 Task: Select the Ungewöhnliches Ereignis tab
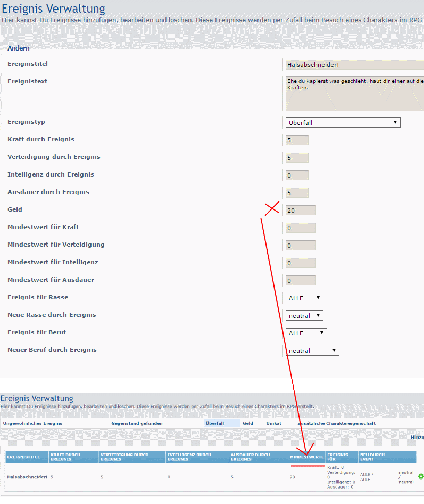coord(33,423)
